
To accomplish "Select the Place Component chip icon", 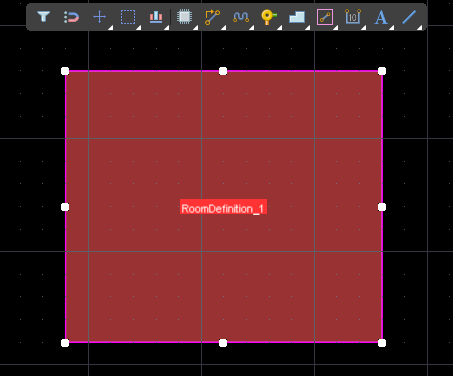I will (x=184, y=17).
